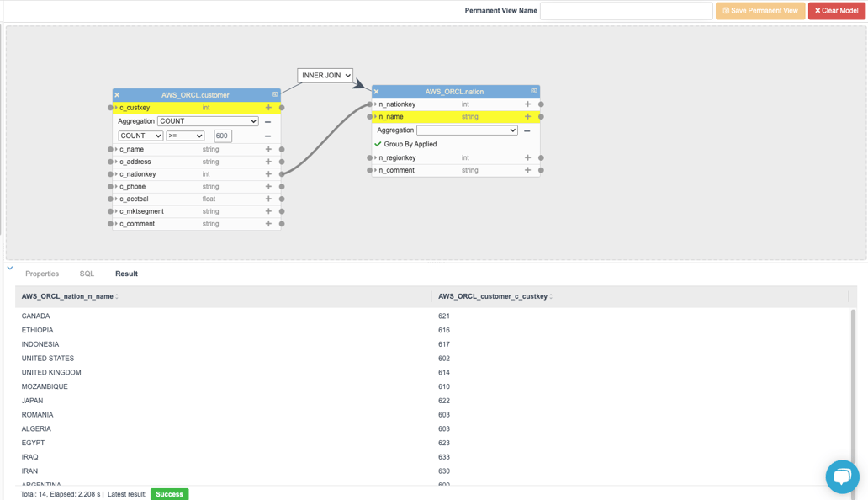
Task: Click the plus icon beside n_regionkey
Action: click(527, 157)
